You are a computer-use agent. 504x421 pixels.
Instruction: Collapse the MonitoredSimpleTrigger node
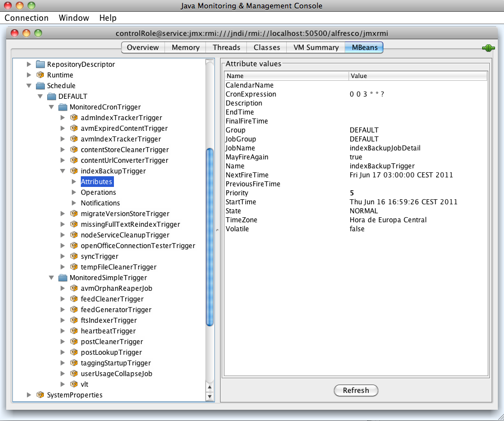pyautogui.click(x=52, y=277)
